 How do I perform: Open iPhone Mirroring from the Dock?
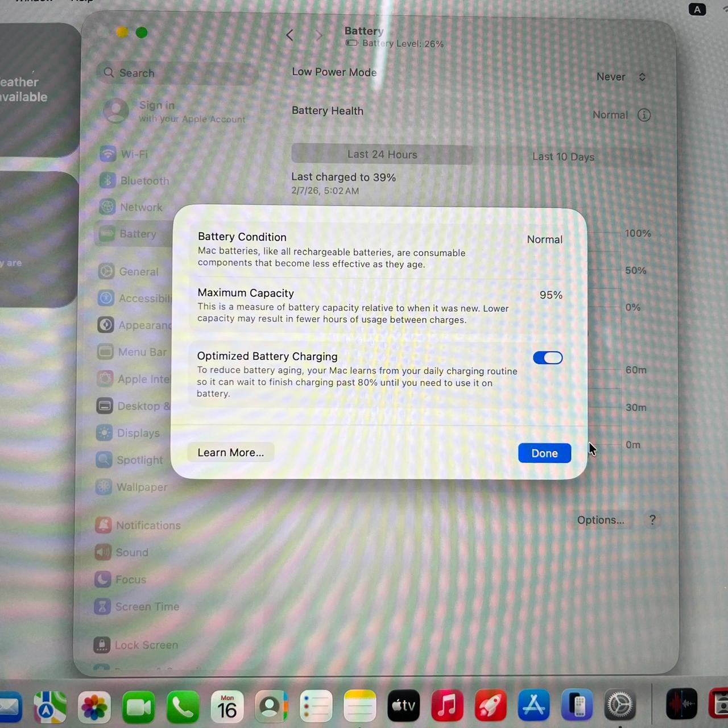pyautogui.click(x=577, y=705)
